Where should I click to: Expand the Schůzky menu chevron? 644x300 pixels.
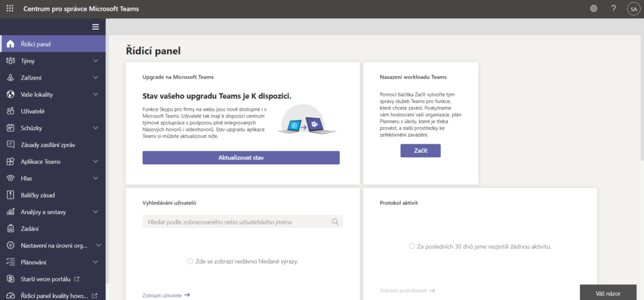pos(96,128)
